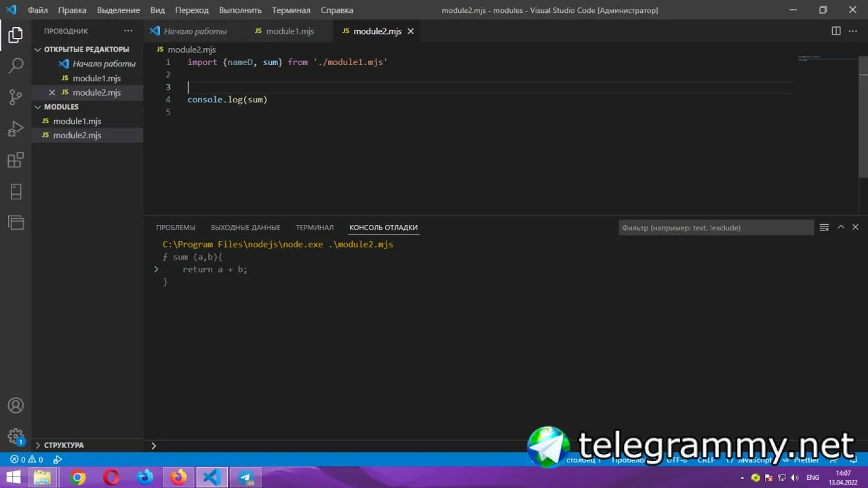Maximize the bottom panel size

[x=841, y=228]
